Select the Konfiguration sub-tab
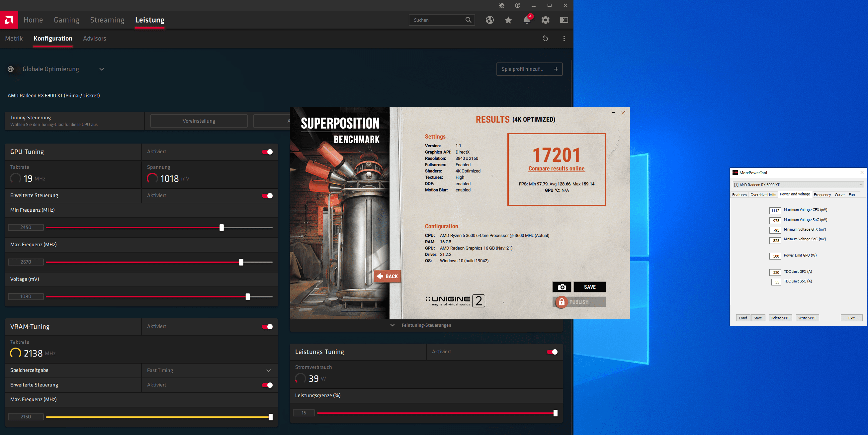Image resolution: width=868 pixels, height=435 pixels. [53, 39]
